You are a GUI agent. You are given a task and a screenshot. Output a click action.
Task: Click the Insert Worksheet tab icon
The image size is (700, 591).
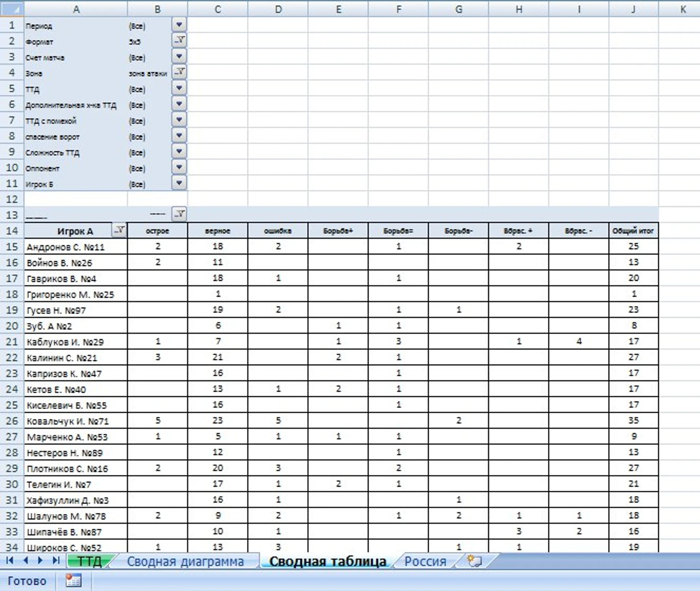(474, 561)
